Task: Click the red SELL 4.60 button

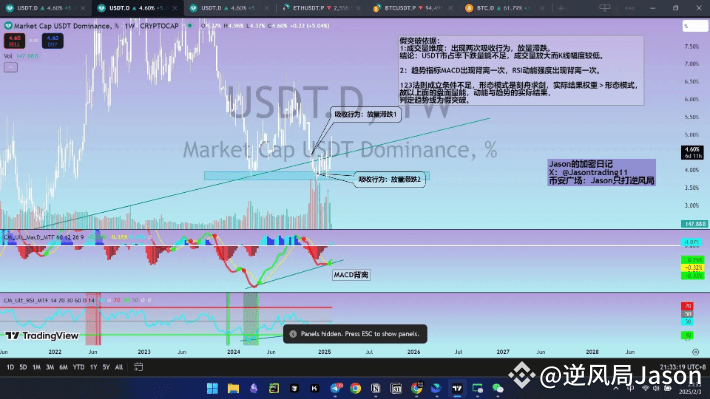Action: (x=14, y=41)
